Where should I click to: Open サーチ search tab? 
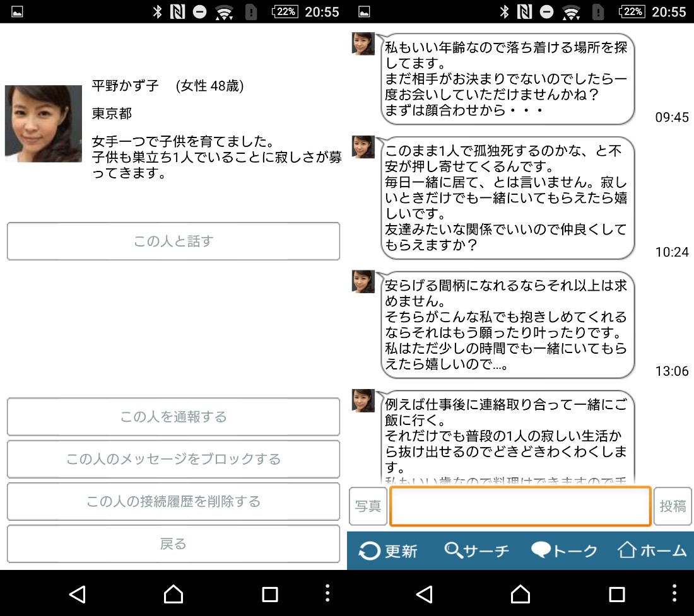point(477,551)
